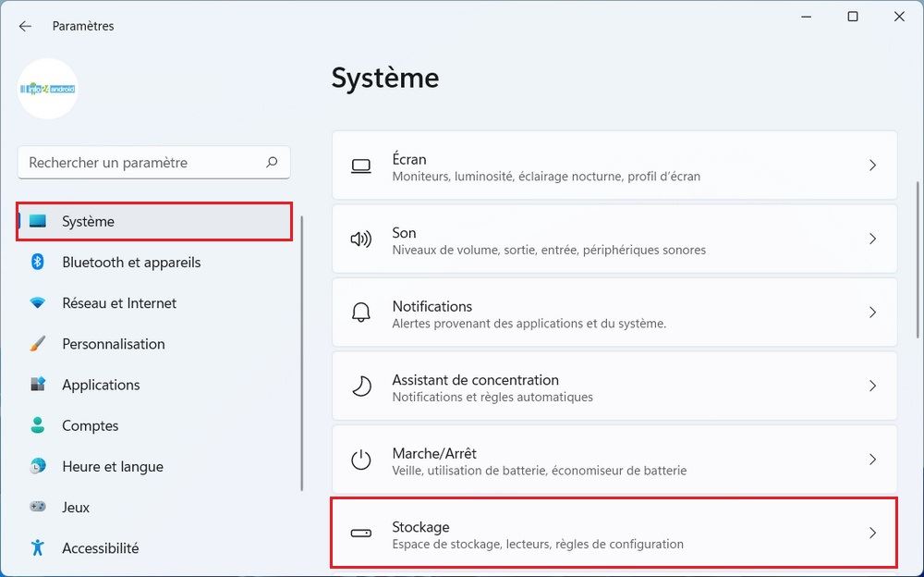Open Écran display settings
The image size is (924, 577).
tap(614, 166)
